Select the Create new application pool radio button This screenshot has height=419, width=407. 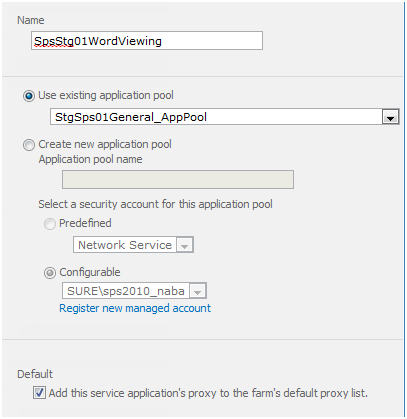(x=29, y=145)
